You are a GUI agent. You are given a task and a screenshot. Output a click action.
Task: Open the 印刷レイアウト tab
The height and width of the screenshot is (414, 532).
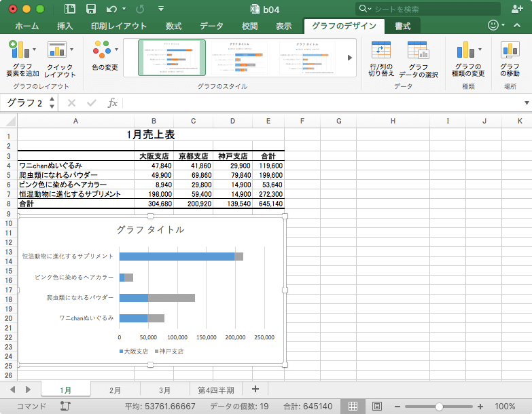coord(119,26)
